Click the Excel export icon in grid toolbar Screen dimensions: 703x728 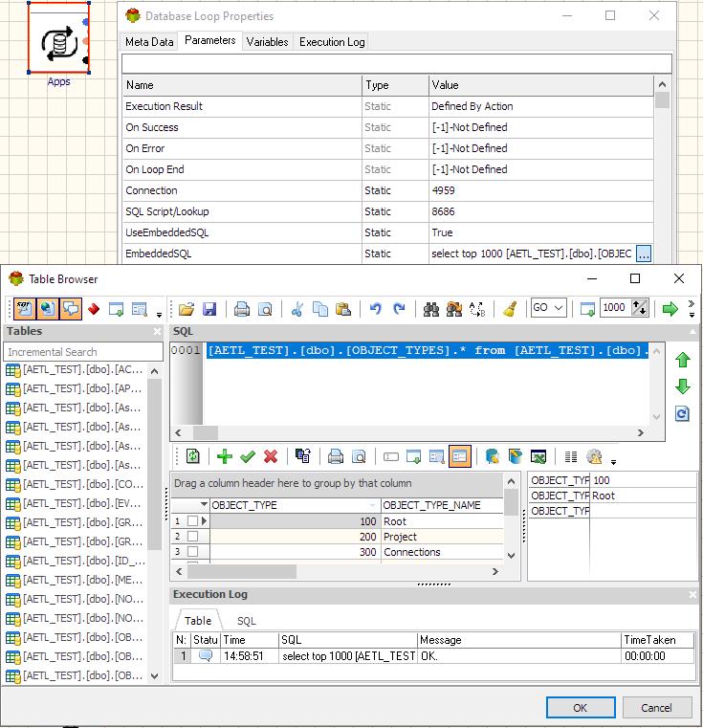point(538,457)
